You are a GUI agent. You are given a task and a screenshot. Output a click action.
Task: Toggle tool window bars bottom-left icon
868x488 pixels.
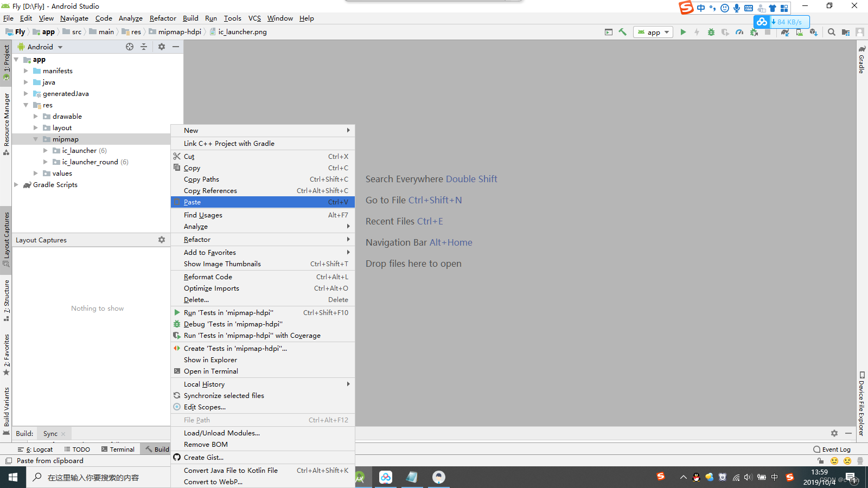(x=8, y=461)
